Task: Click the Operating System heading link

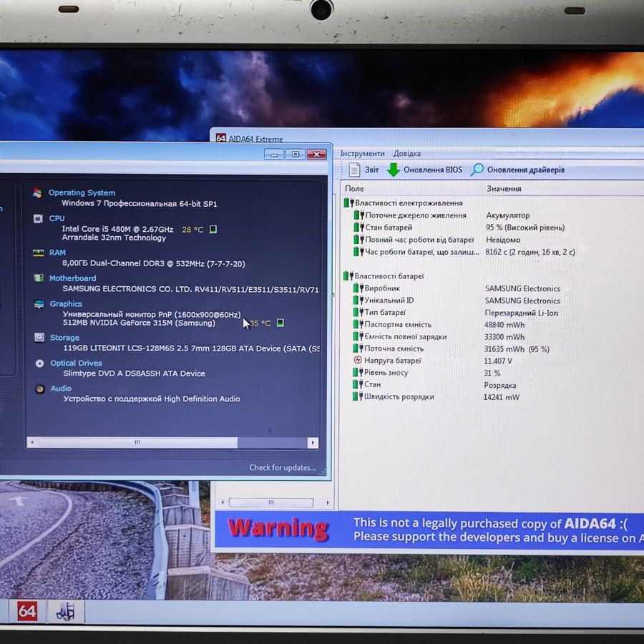Action: [82, 192]
